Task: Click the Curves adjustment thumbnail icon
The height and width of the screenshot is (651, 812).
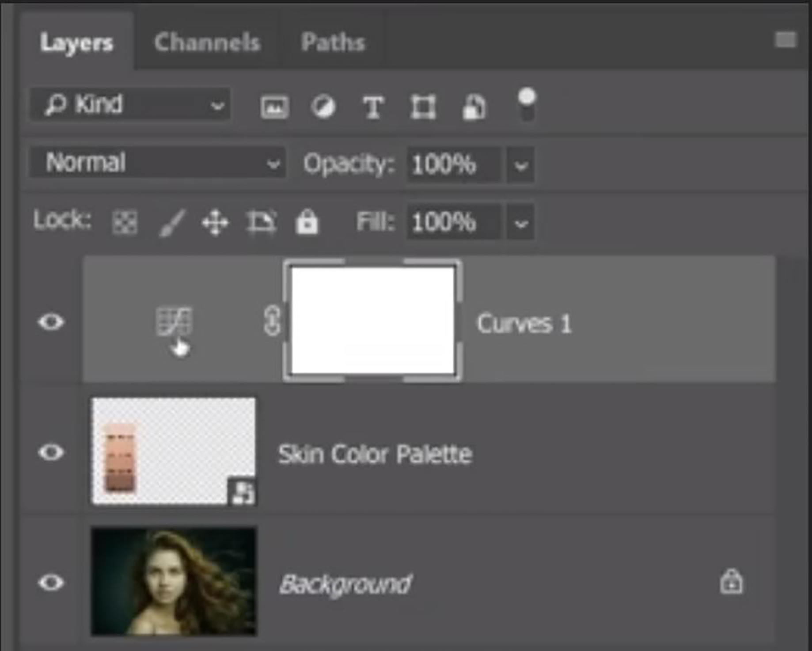Action: tap(175, 321)
